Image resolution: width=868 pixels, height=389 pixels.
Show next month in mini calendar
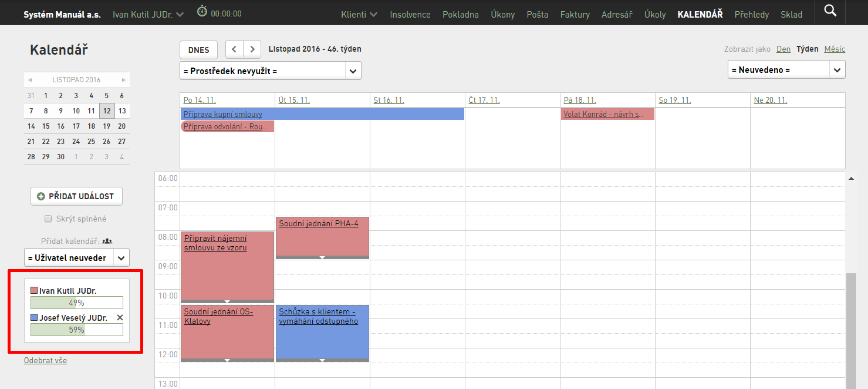pos(124,80)
